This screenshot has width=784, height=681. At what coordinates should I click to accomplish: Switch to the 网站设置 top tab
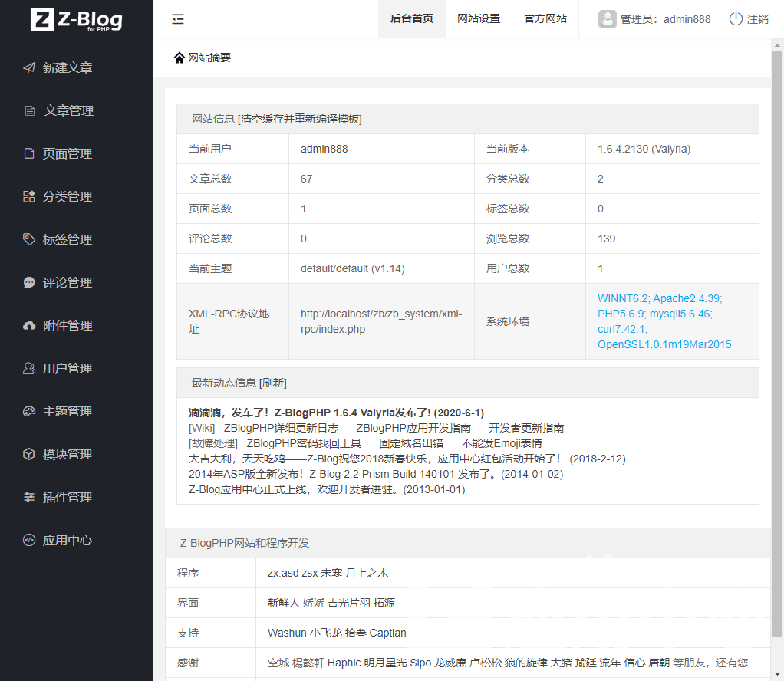(x=479, y=19)
